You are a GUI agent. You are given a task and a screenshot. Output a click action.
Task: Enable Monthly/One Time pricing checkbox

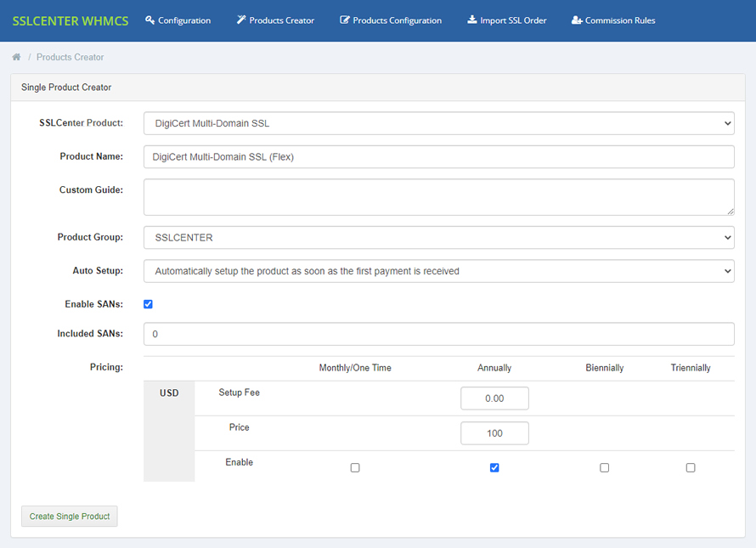pyautogui.click(x=355, y=468)
